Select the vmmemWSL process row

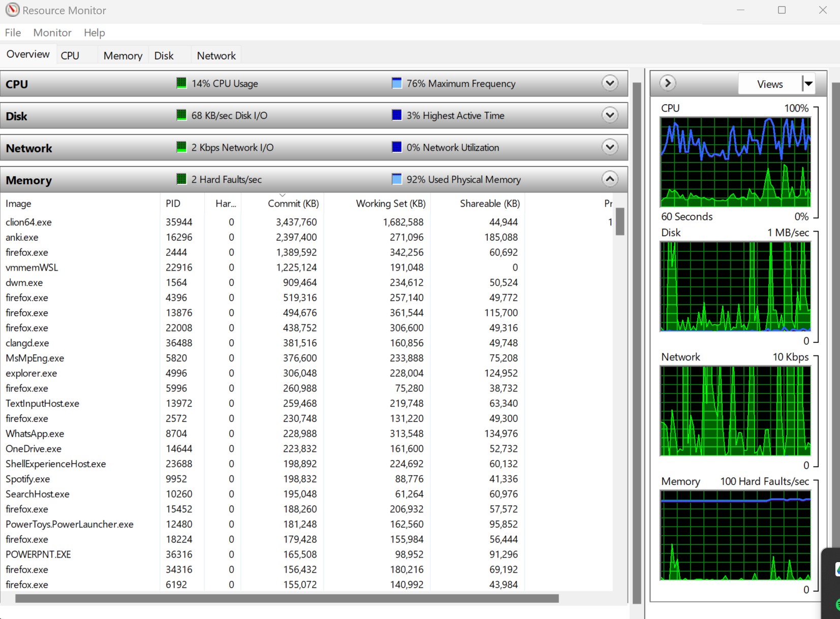306,267
